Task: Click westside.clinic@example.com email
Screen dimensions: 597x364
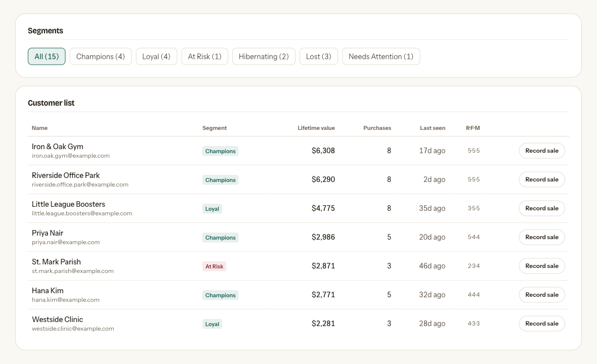Action: (73, 329)
